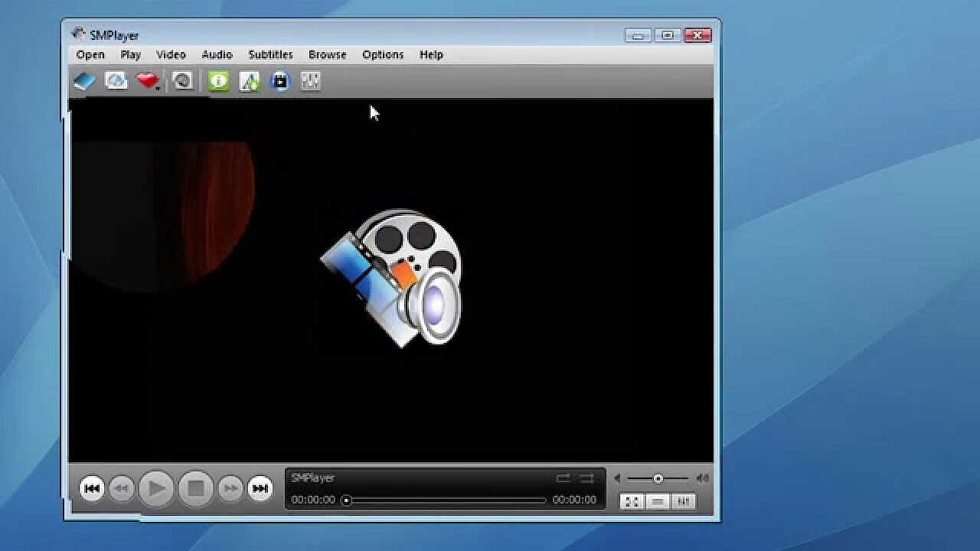Expand the favorites heart dropdown arrow
Screen dimensions: 980x551
coord(159,89)
